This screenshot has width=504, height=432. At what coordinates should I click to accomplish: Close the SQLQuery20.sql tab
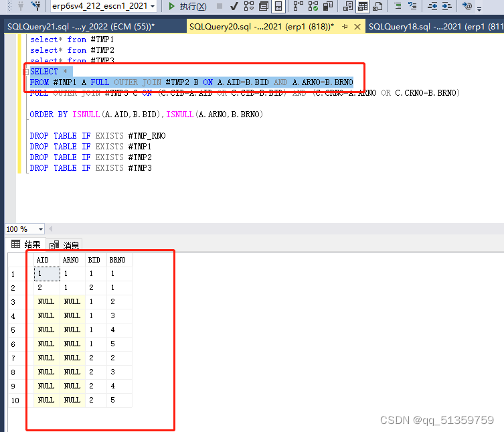pos(357,27)
